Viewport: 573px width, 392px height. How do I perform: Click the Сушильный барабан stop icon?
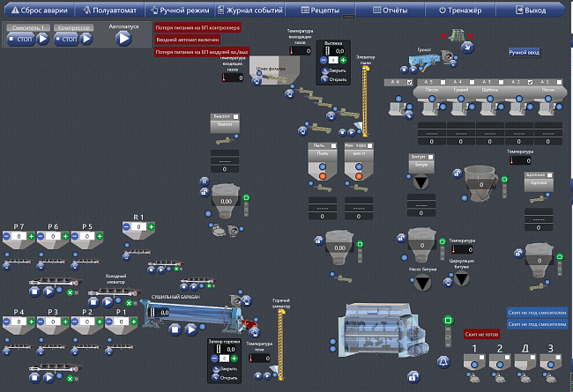[x=175, y=329]
